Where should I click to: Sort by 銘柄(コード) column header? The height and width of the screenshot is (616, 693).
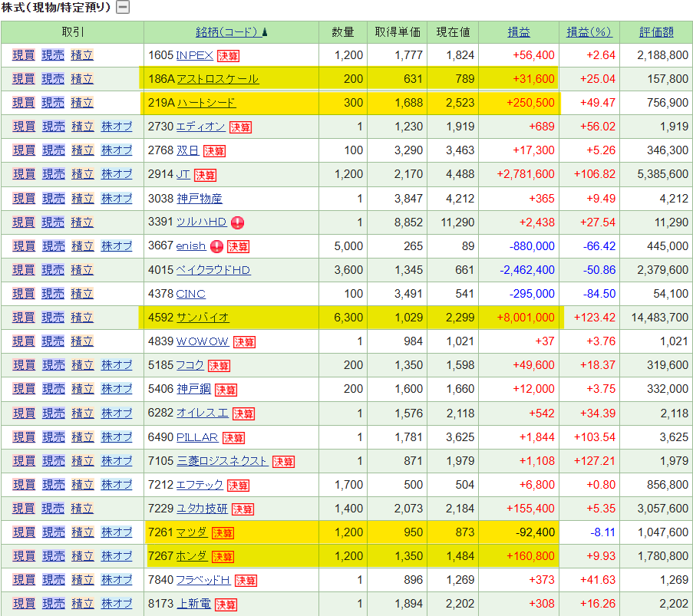click(231, 32)
